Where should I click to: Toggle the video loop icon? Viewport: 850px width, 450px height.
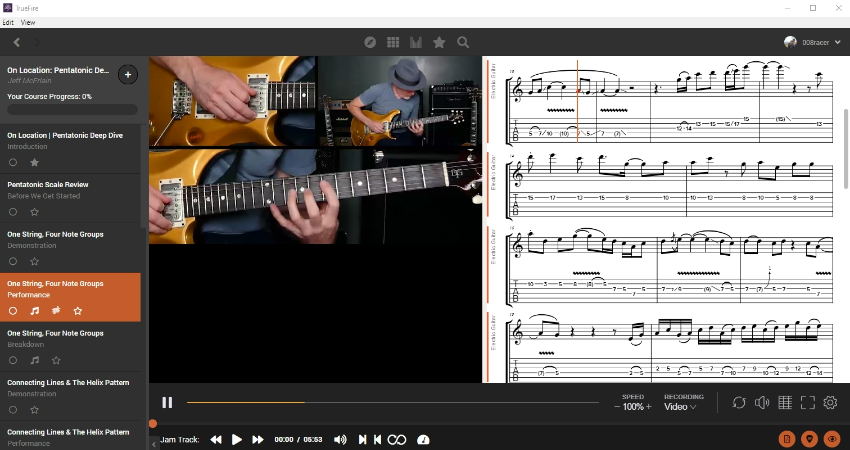click(x=739, y=402)
